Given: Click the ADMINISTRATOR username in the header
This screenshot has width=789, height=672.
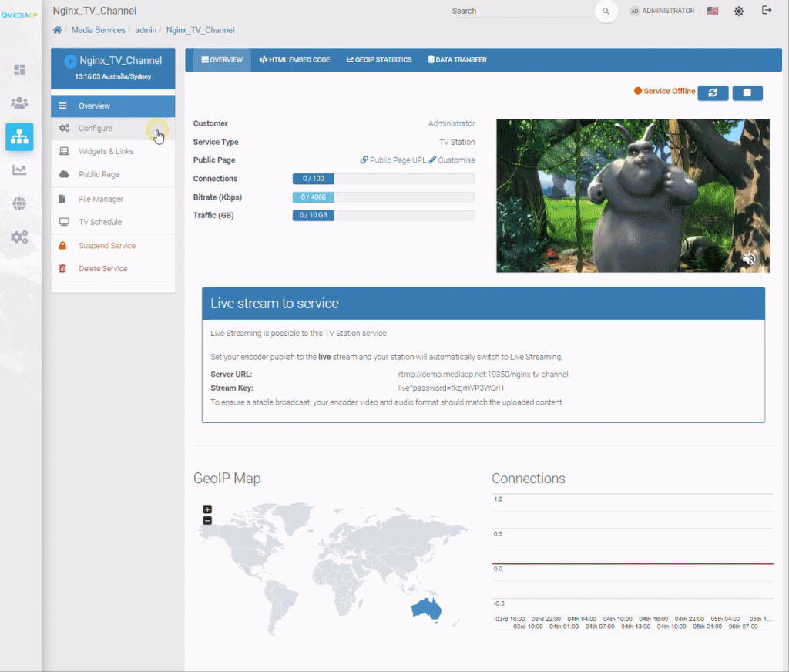Looking at the screenshot, I should coord(668,11).
